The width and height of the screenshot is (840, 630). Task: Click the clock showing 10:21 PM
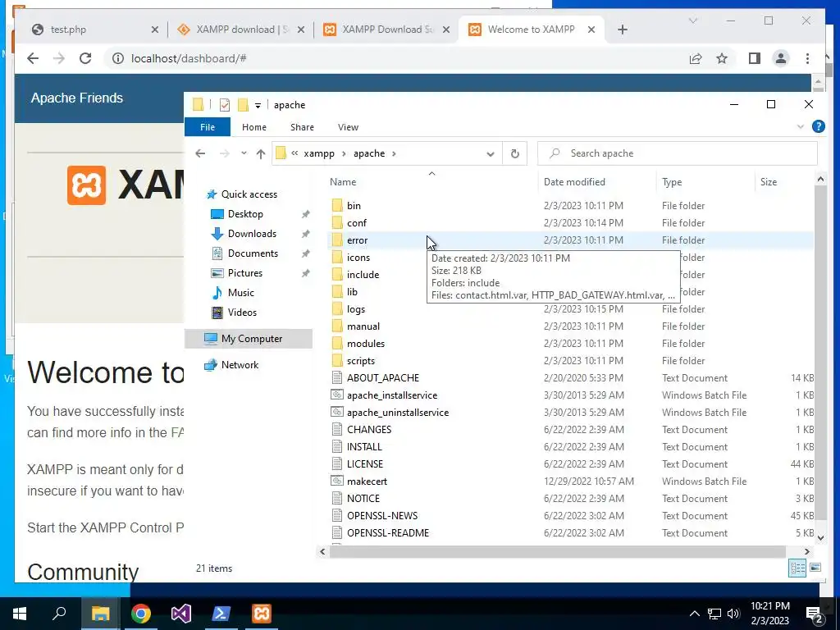pyautogui.click(x=769, y=606)
